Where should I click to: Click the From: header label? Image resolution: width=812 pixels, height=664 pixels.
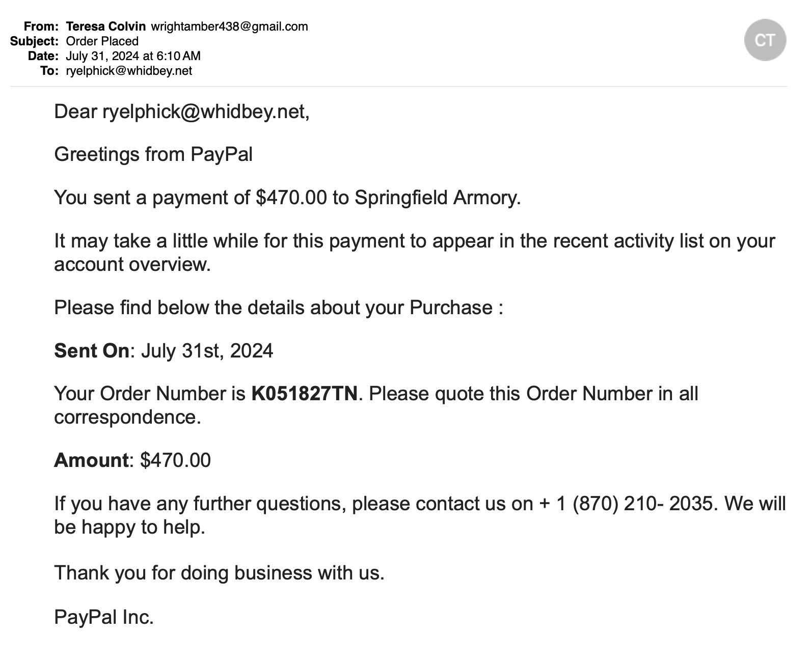click(41, 26)
